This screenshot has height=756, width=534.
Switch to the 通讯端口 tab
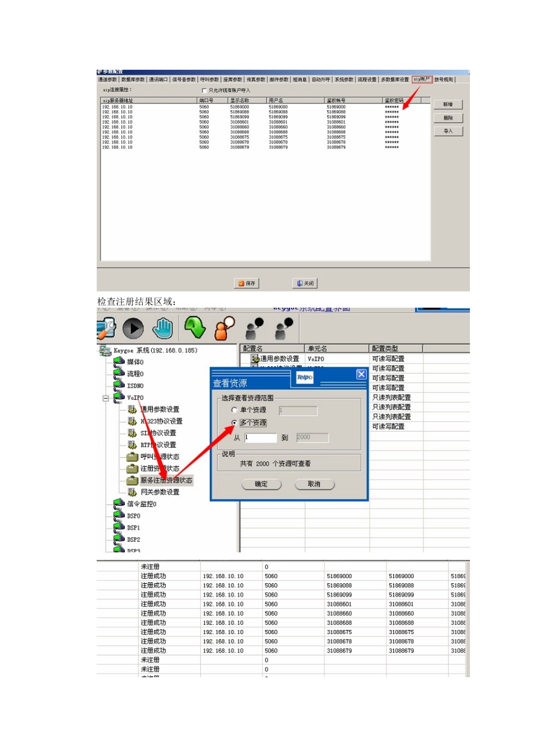159,79
